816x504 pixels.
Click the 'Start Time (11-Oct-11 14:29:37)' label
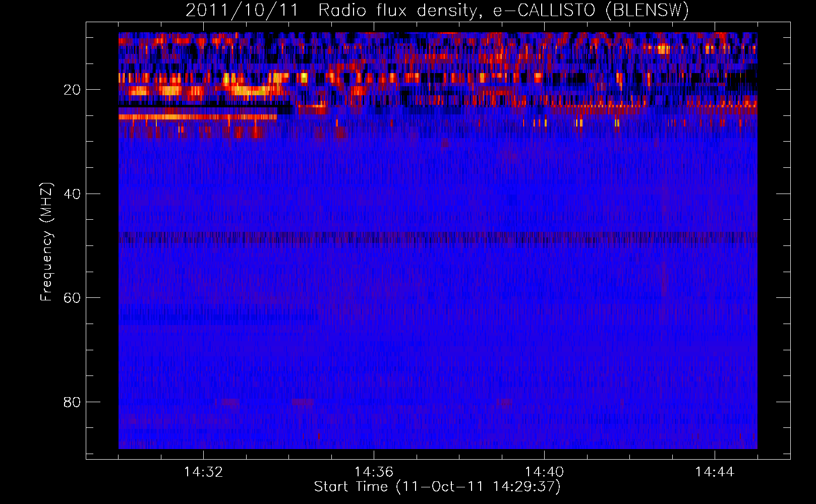pos(437,487)
